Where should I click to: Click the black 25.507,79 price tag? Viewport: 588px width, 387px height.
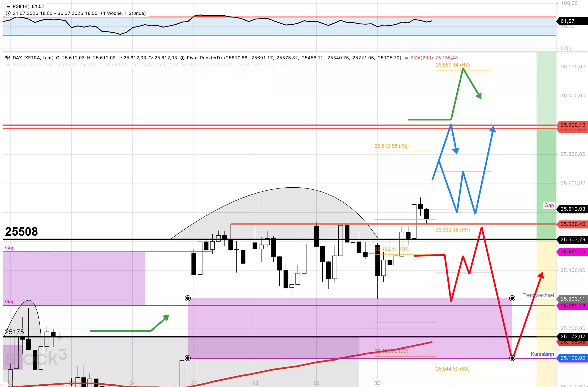pos(572,239)
